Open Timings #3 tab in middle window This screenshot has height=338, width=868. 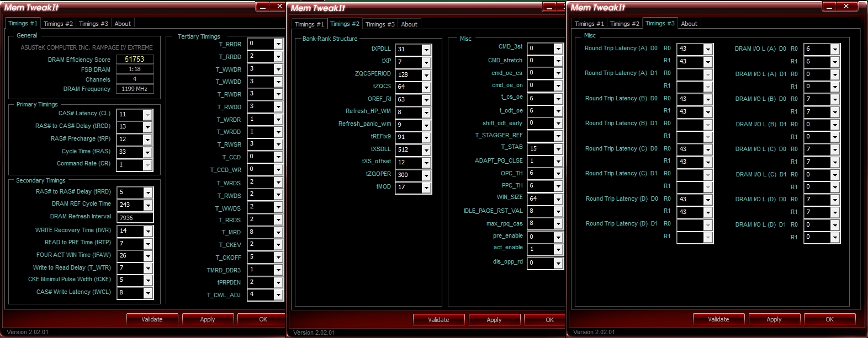(x=380, y=24)
